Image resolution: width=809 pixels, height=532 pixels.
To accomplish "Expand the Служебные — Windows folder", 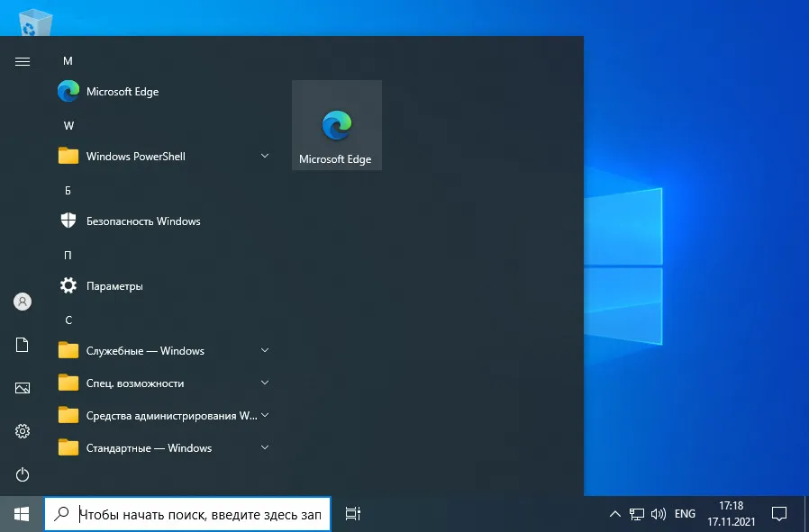I will (163, 351).
